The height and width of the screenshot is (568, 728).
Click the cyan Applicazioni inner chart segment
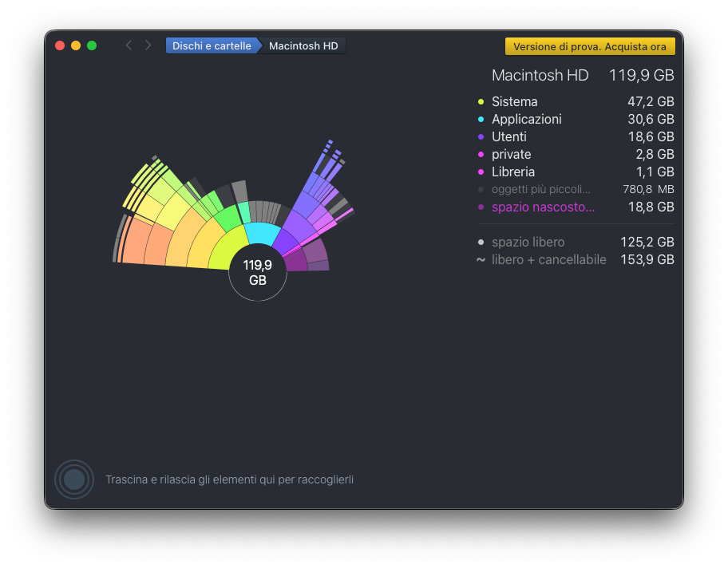(261, 233)
